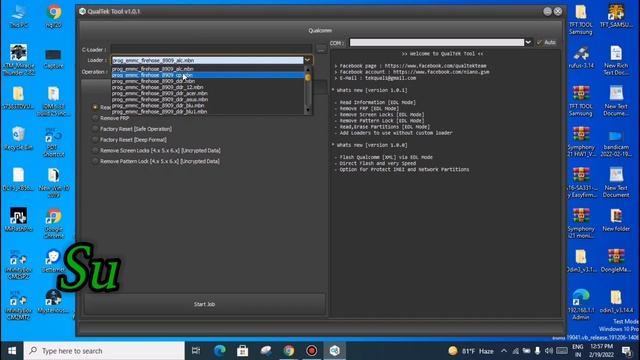Select the first operation radio above Remove FRP
Image resolution: width=640 pixels, height=360 pixels.
click(x=95, y=107)
